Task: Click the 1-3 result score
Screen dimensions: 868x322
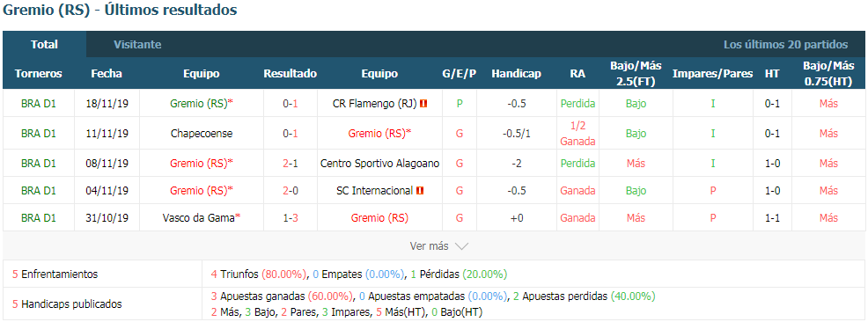Action: (x=291, y=218)
